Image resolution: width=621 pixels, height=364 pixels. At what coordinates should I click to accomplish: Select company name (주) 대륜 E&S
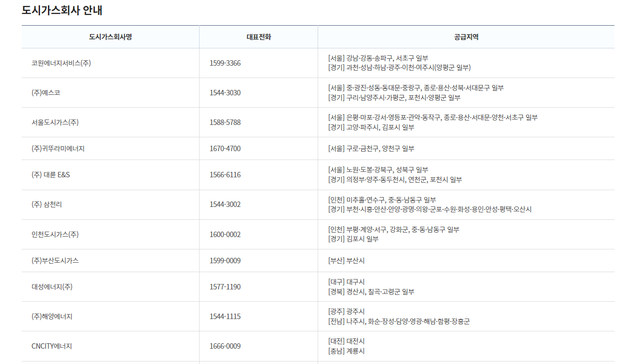[x=51, y=175]
